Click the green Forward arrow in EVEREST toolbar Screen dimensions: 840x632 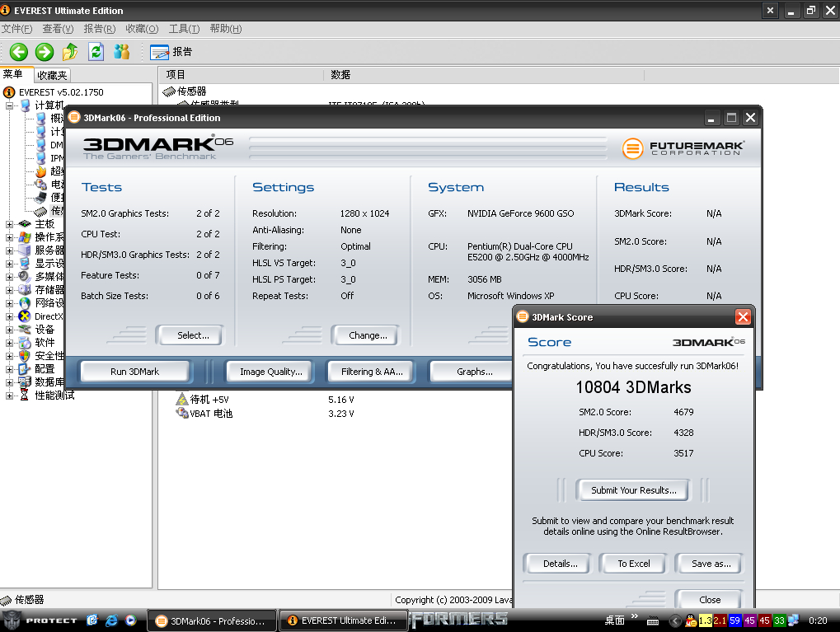tap(45, 52)
